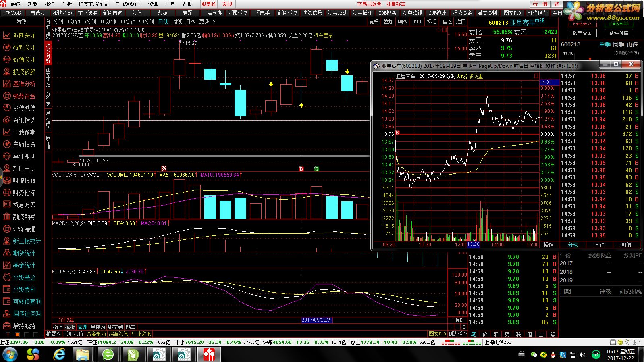Open the 分析 menu

[x=67, y=4]
